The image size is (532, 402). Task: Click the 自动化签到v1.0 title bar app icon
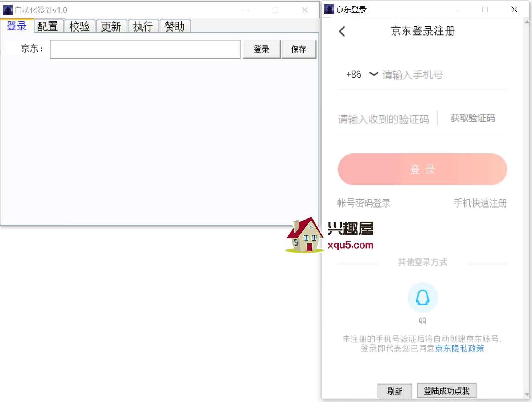tap(8, 10)
